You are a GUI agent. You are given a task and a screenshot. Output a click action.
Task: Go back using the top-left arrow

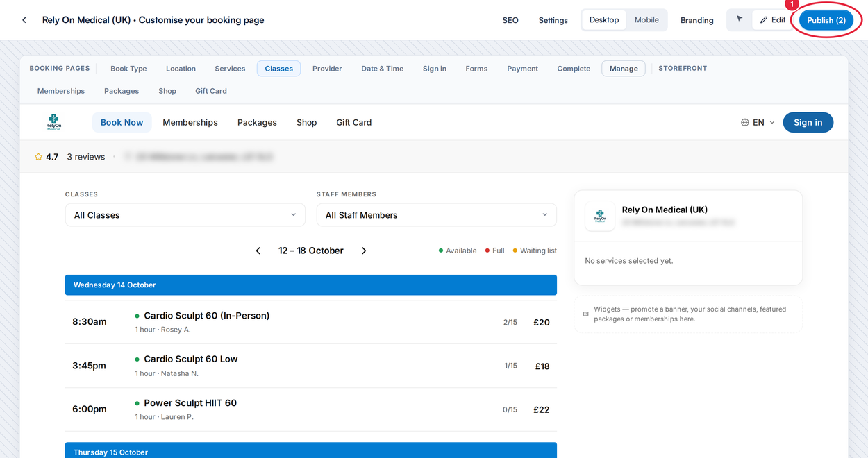24,20
